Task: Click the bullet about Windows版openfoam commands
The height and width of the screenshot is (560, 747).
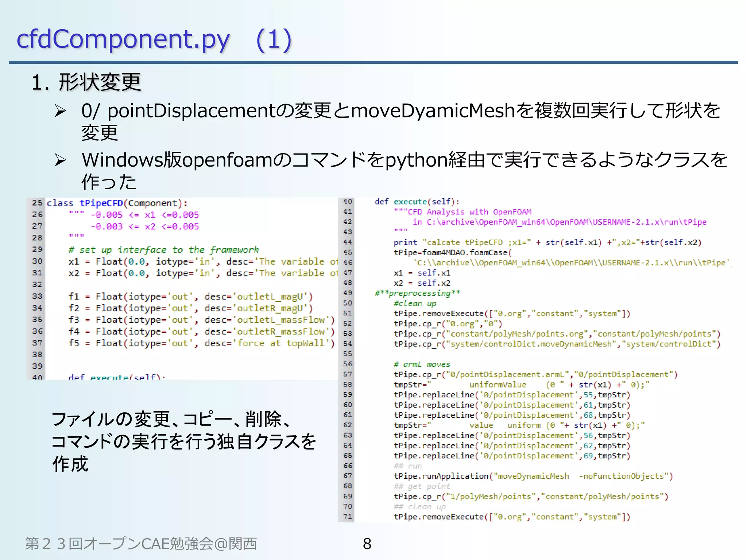Action: (404, 171)
